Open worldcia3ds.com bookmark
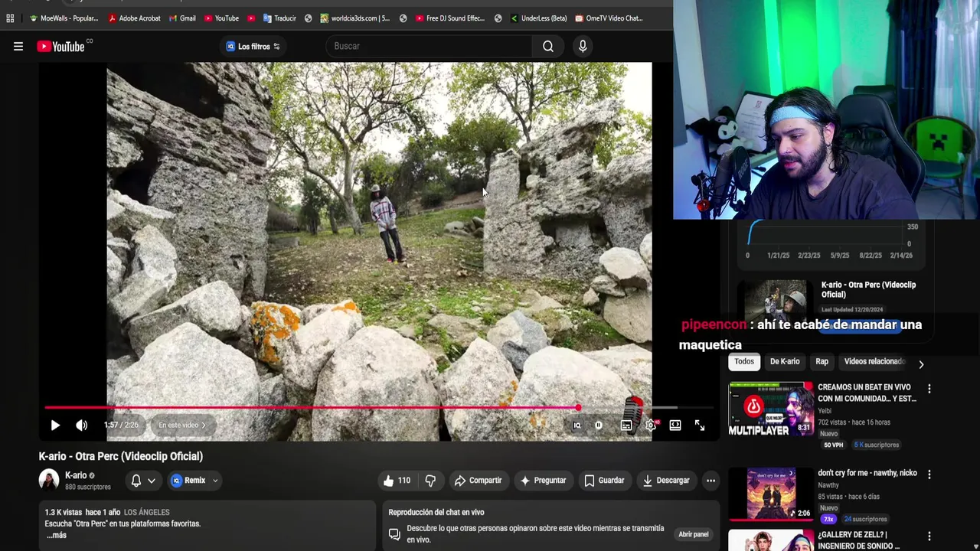Screen dimensions: 980x551 (x=355, y=18)
